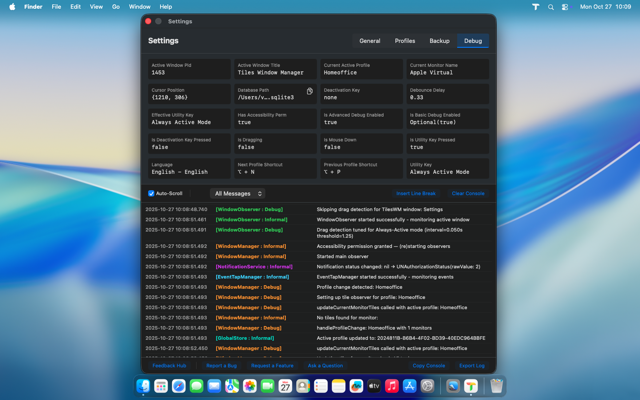The height and width of the screenshot is (400, 640).
Task: Click the Current Active Profile value Homeoffice
Action: [x=340, y=73]
